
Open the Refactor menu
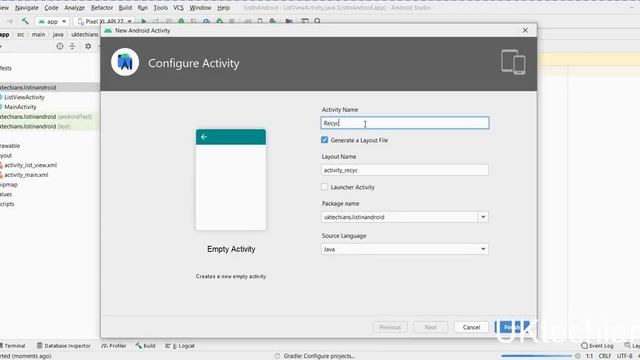[102, 8]
